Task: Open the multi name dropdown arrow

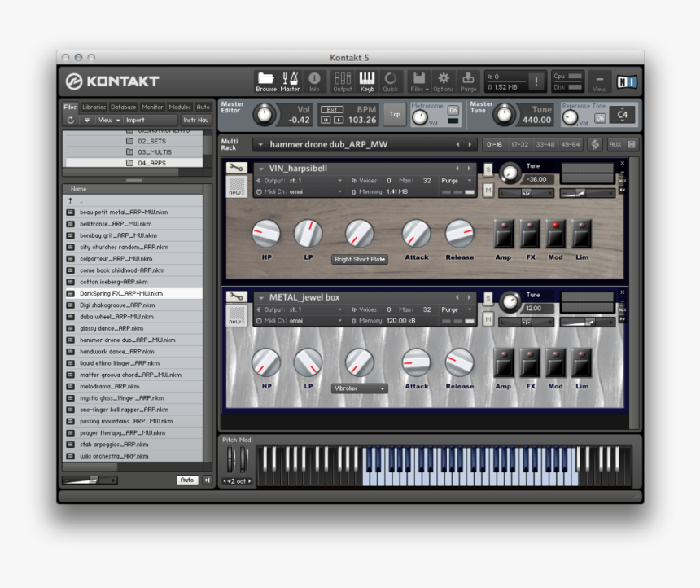Action: point(260,144)
